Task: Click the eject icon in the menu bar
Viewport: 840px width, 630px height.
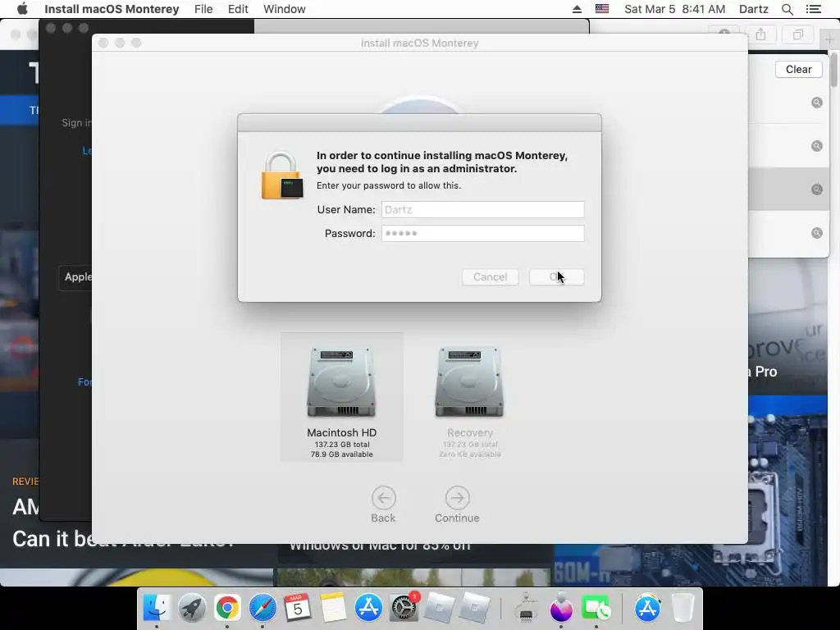Action: [577, 9]
